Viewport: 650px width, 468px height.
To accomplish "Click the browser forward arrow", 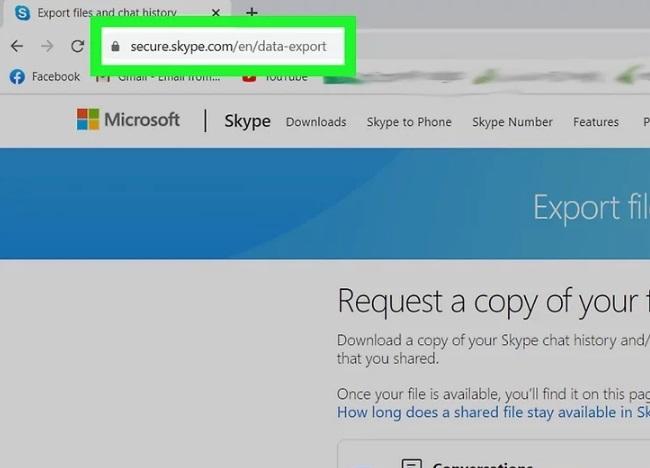I will click(x=47, y=46).
